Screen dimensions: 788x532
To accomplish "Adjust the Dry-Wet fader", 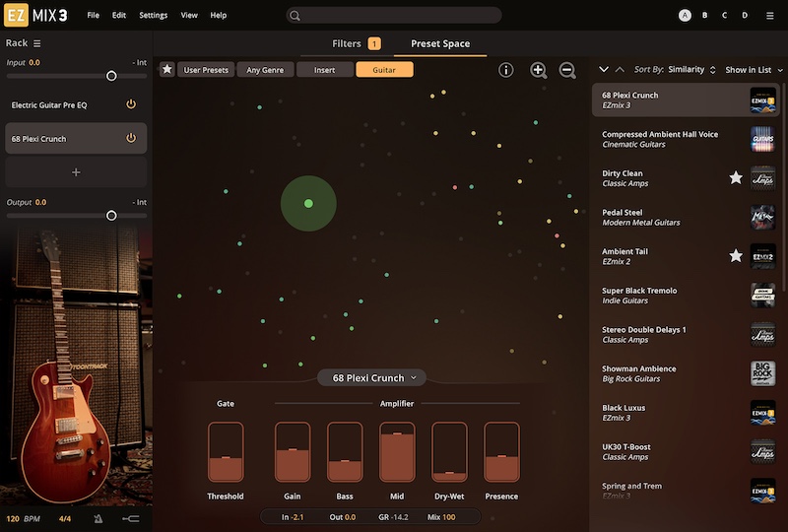I will click(x=449, y=452).
